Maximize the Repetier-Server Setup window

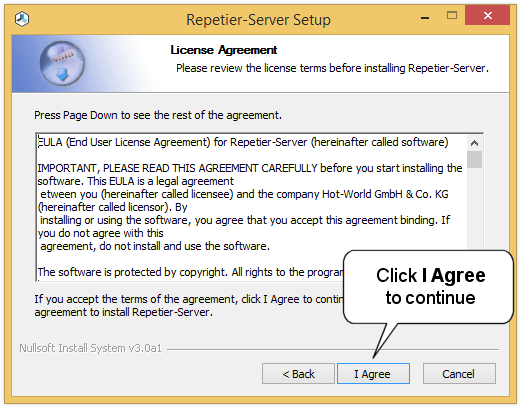coord(452,15)
